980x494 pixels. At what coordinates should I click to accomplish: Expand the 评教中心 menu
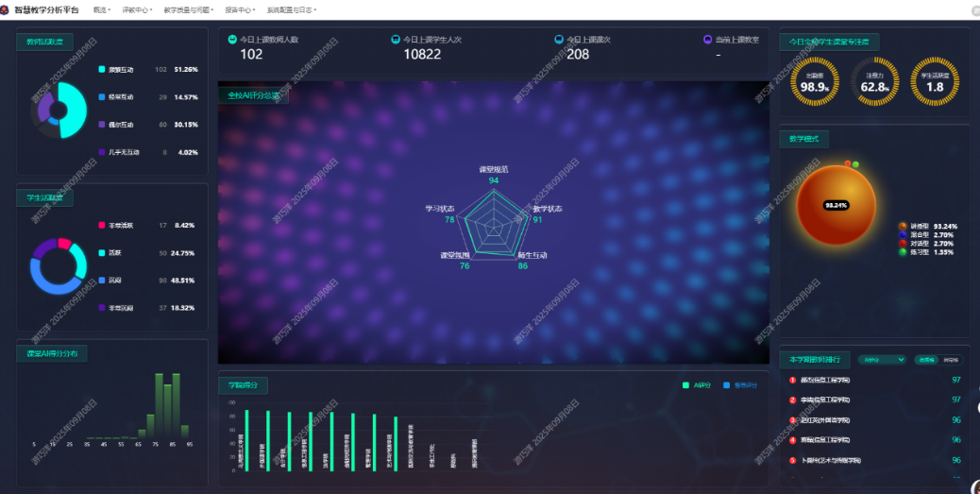137,9
